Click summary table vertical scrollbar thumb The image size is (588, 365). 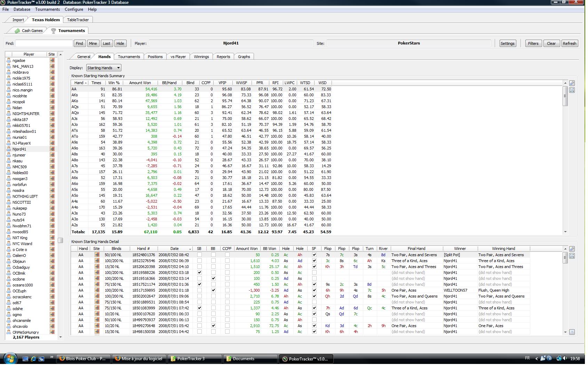[x=565, y=96]
